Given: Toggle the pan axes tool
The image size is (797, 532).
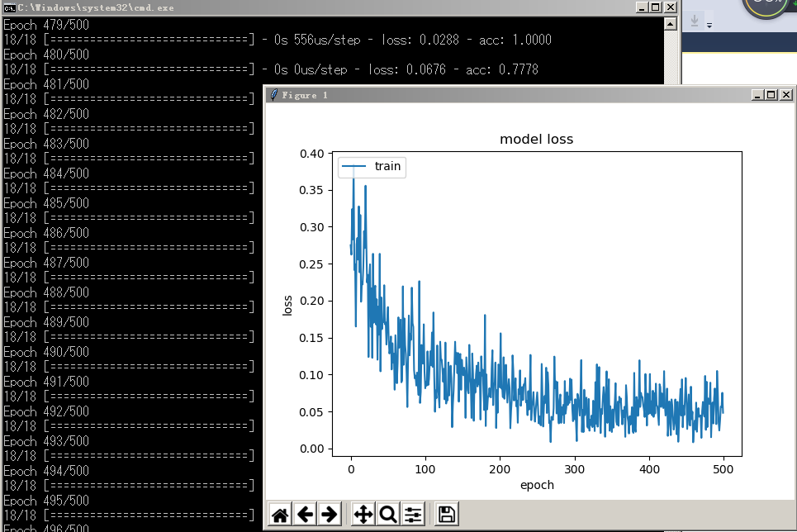Looking at the screenshot, I should click(x=363, y=515).
